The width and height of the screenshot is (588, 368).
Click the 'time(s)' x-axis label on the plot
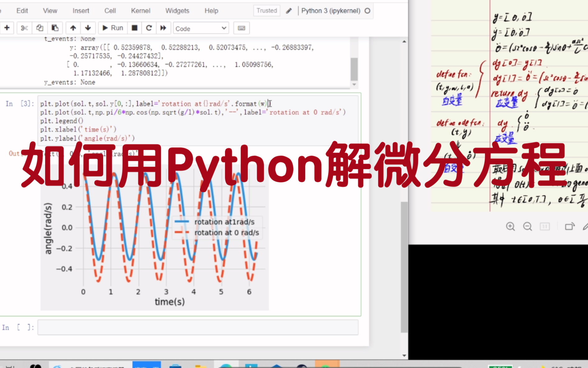pos(170,301)
